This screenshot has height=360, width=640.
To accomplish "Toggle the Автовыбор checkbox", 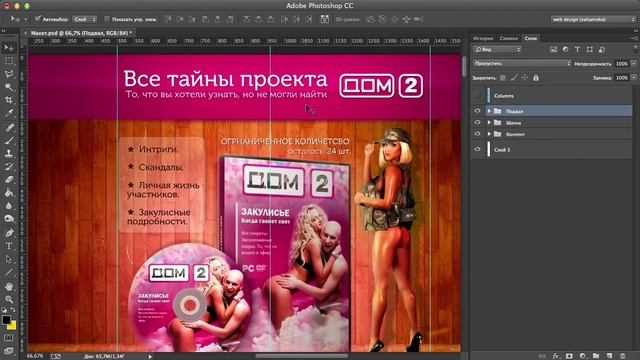I will coord(38,19).
